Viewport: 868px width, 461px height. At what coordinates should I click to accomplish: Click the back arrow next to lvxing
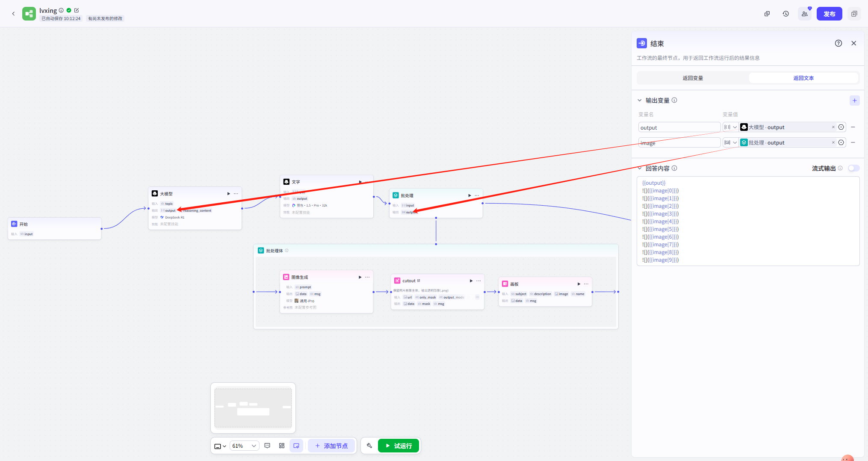pyautogui.click(x=13, y=14)
